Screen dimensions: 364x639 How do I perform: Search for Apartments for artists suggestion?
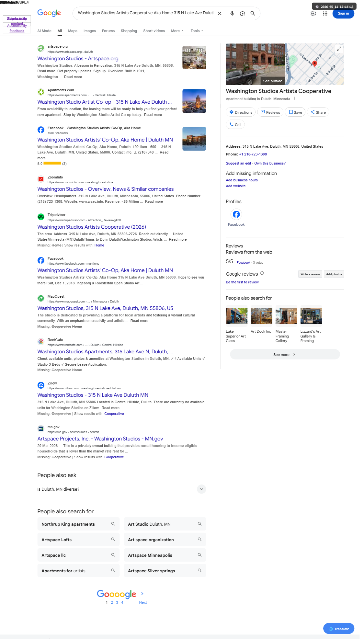(x=78, y=571)
